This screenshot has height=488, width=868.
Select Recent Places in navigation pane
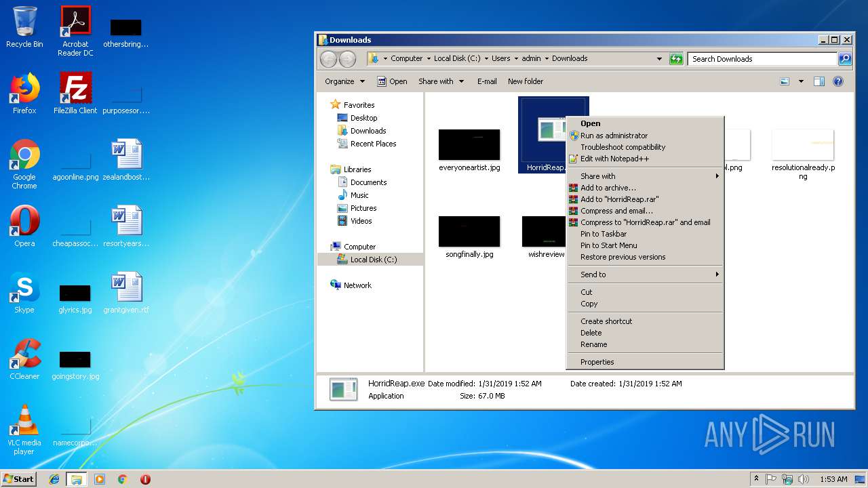pos(367,144)
